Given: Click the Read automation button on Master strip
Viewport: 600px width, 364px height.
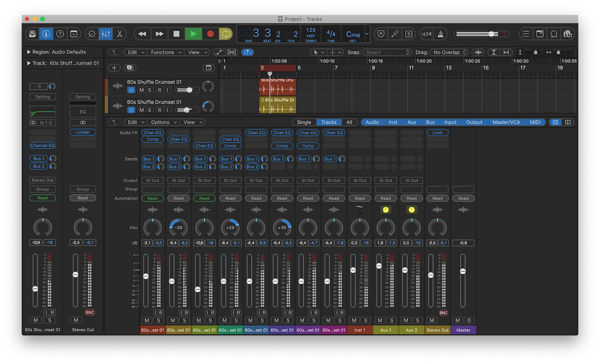Looking at the screenshot, I should [463, 198].
